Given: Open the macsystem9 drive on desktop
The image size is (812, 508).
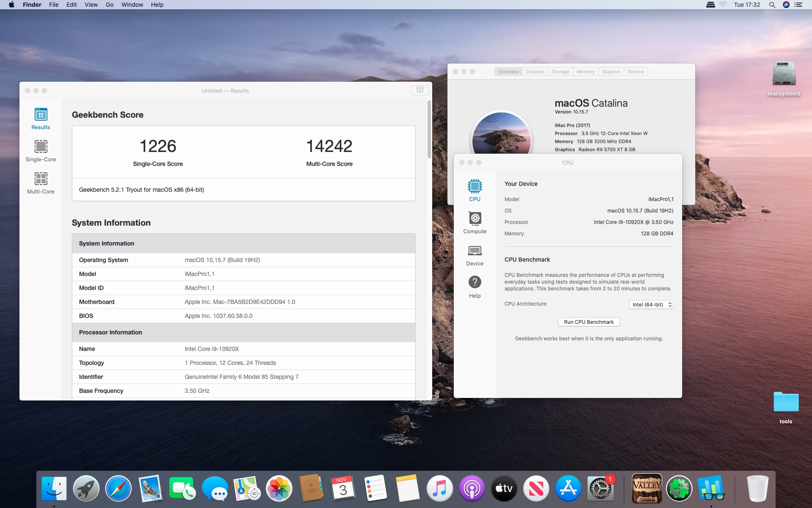Looking at the screenshot, I should (784, 76).
